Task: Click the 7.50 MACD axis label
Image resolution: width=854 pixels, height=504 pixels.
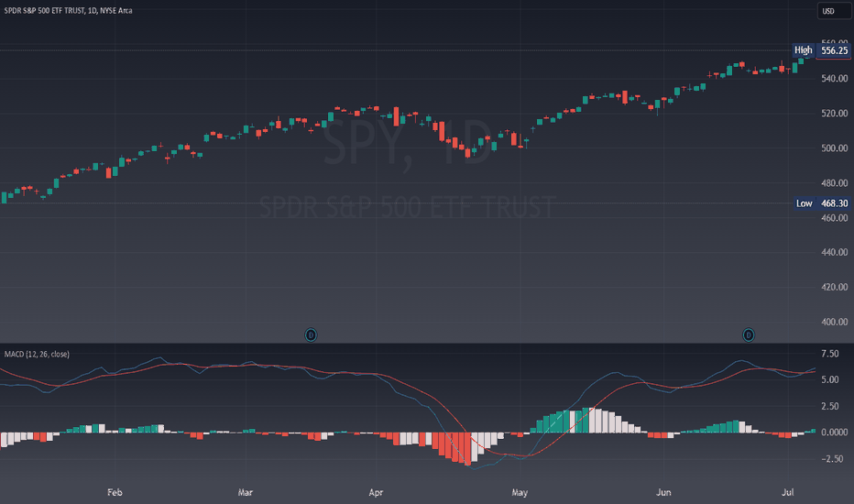Action: 830,354
